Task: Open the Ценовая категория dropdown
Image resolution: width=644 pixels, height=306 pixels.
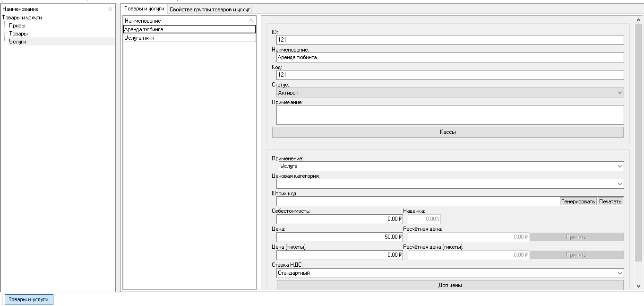Action: click(450, 184)
